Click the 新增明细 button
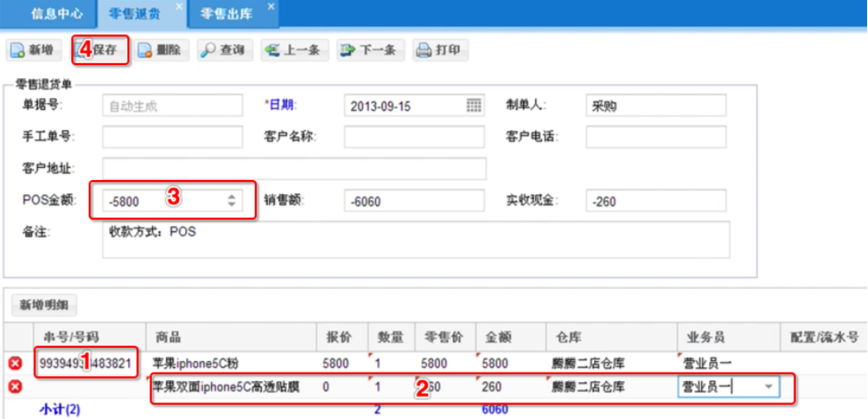 (45, 306)
